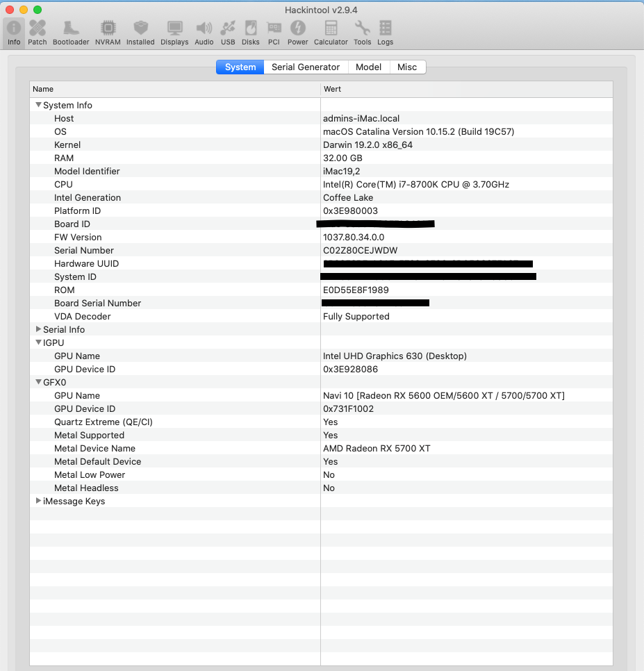Switch to the Serial Generator tab
The height and width of the screenshot is (671, 644).
point(306,67)
